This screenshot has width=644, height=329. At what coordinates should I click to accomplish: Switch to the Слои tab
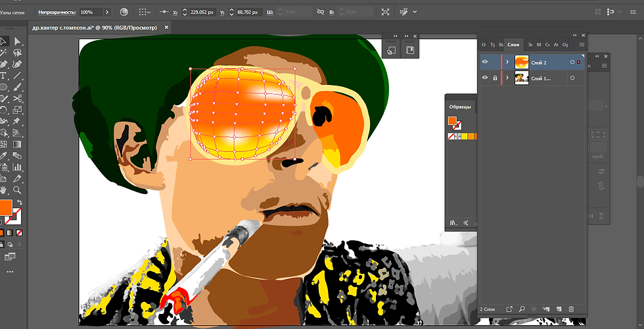[513, 45]
